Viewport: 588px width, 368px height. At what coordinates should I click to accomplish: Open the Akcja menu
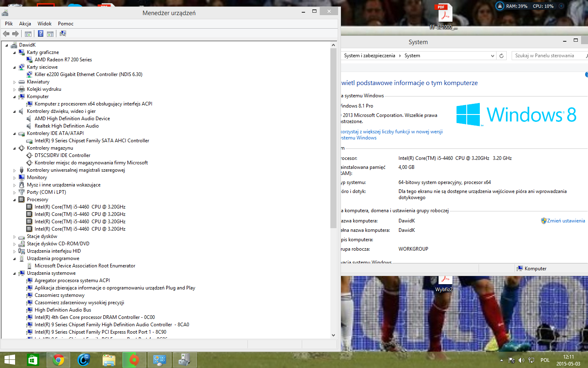(25, 24)
